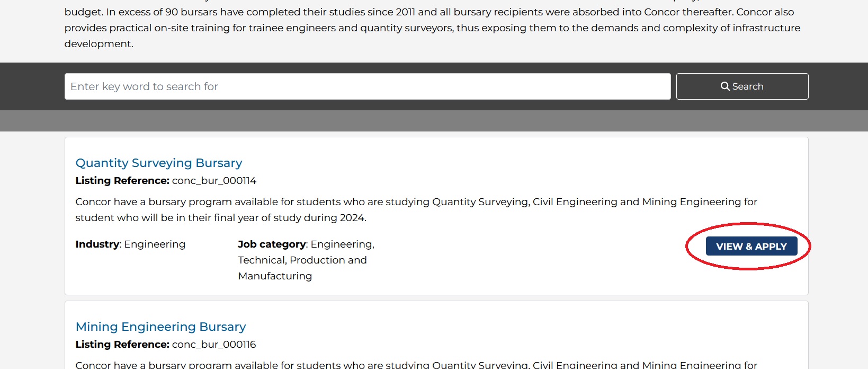
Task: Open the Mining Engineering Bursary listing title
Action: [x=160, y=327]
